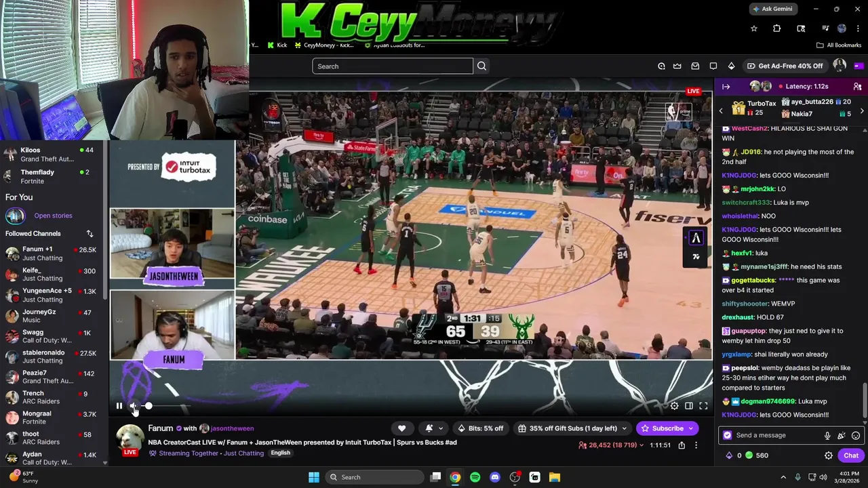Click the English language tag
The image size is (868, 488).
(x=280, y=453)
